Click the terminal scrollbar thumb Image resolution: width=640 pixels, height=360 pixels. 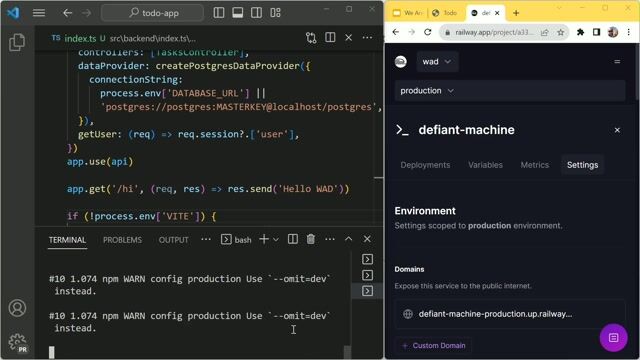[x=347, y=352]
